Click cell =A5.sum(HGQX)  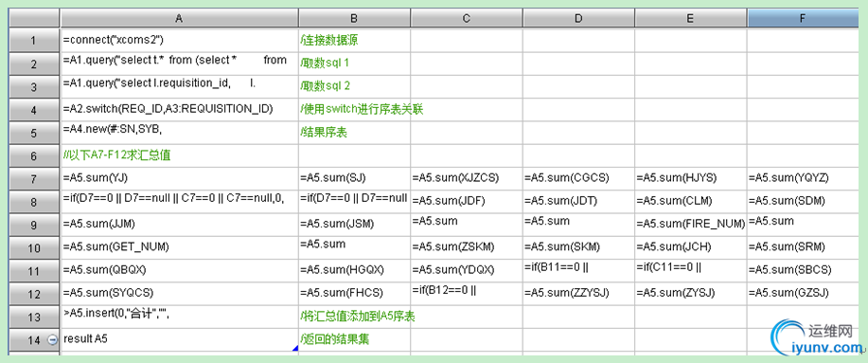click(x=354, y=270)
